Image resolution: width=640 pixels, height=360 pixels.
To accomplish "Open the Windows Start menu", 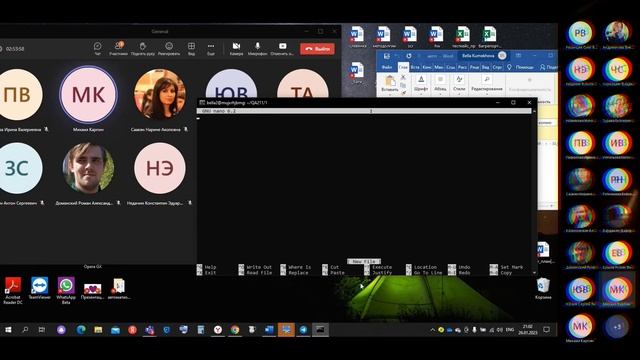I will (x=8, y=329).
